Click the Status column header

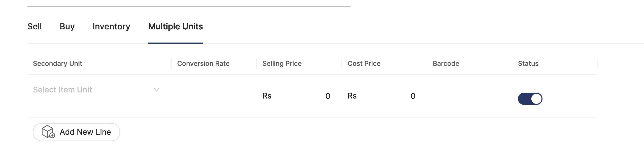[x=528, y=63]
